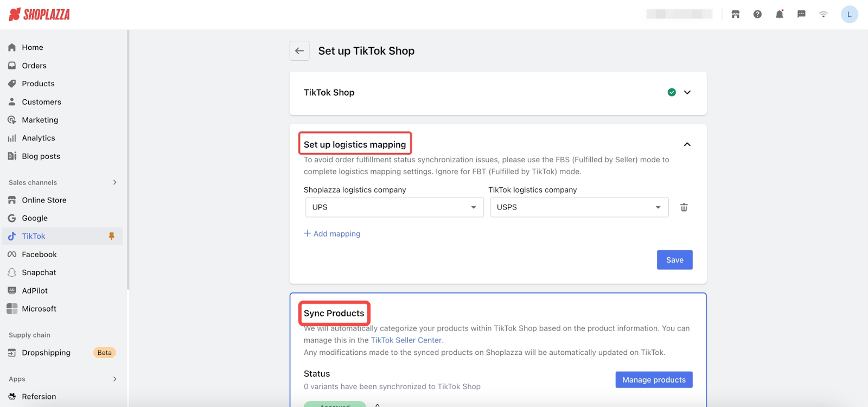868x407 pixels.
Task: Click the Shoplazza logo
Action: coord(39,15)
